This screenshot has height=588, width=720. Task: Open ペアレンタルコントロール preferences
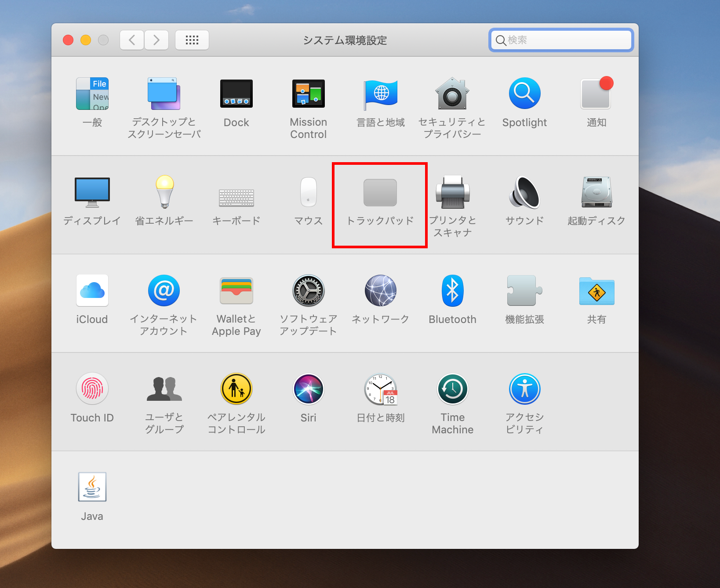tap(236, 389)
